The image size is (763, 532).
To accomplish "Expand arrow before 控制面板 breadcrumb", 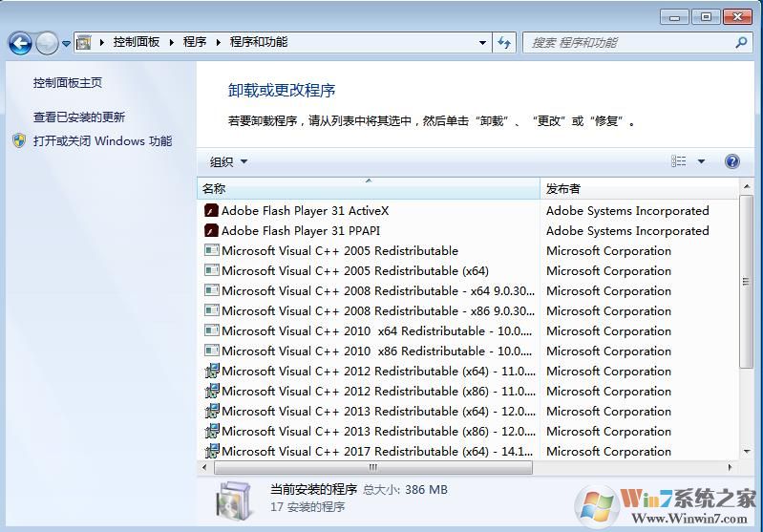I will [x=101, y=42].
